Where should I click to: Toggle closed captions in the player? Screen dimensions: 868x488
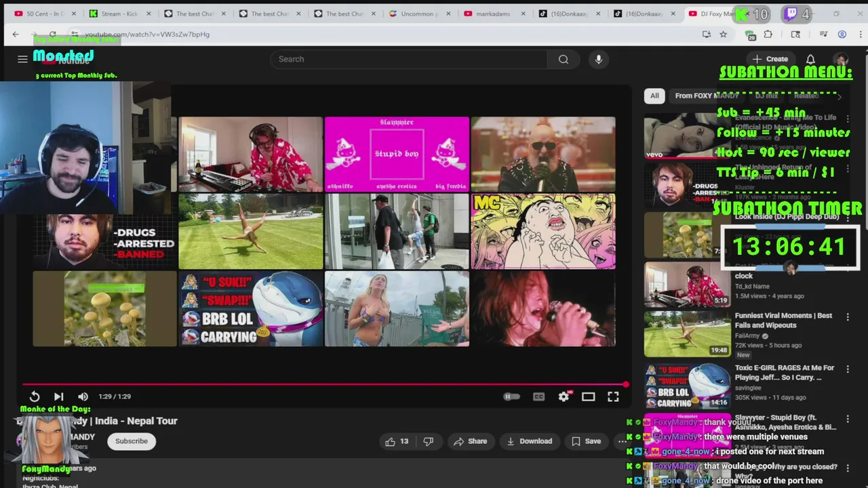[538, 396]
